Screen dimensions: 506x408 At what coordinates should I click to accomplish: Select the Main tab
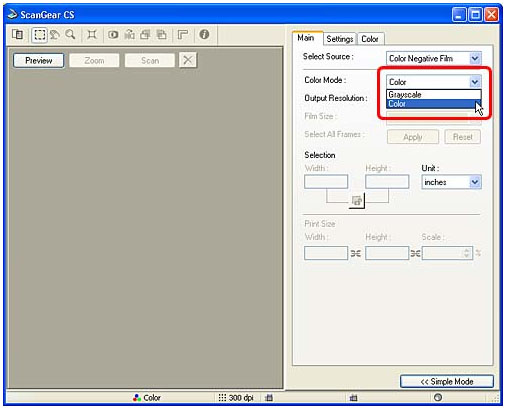point(306,38)
